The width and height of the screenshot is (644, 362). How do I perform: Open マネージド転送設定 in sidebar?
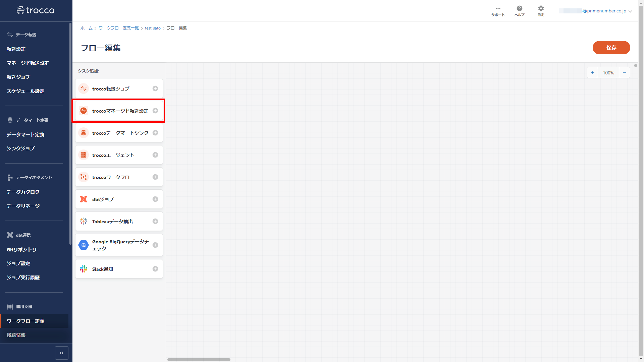click(28, 63)
